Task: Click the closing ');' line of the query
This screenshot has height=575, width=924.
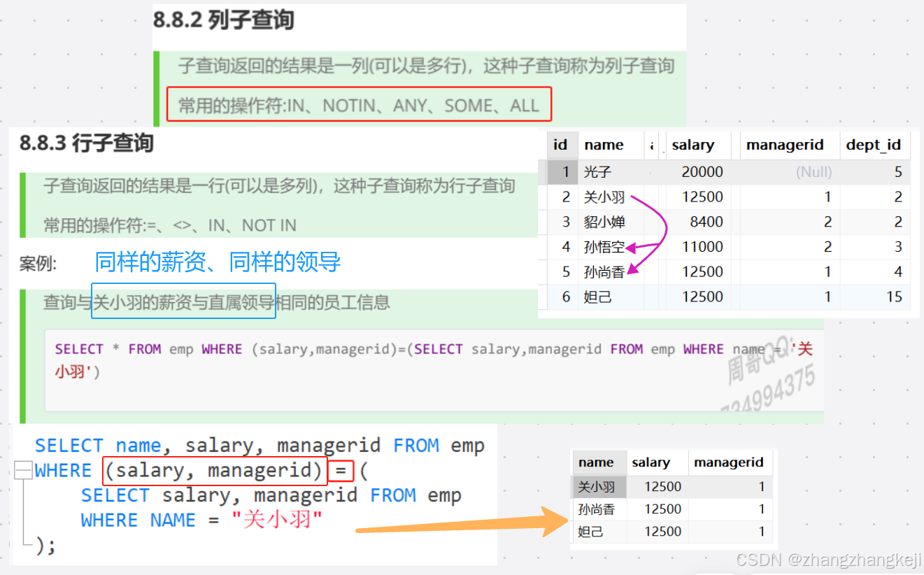Action: (x=45, y=545)
